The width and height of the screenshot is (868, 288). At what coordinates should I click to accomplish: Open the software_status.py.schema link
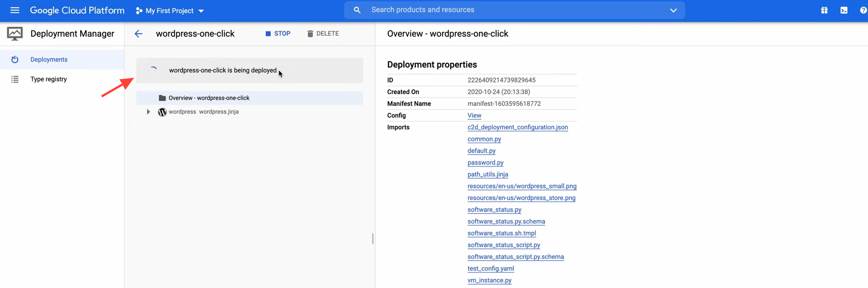(x=506, y=222)
